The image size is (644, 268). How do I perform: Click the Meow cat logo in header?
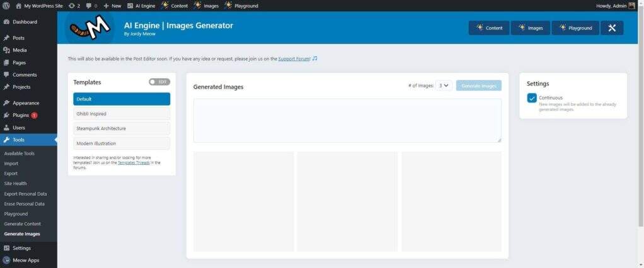89,28
